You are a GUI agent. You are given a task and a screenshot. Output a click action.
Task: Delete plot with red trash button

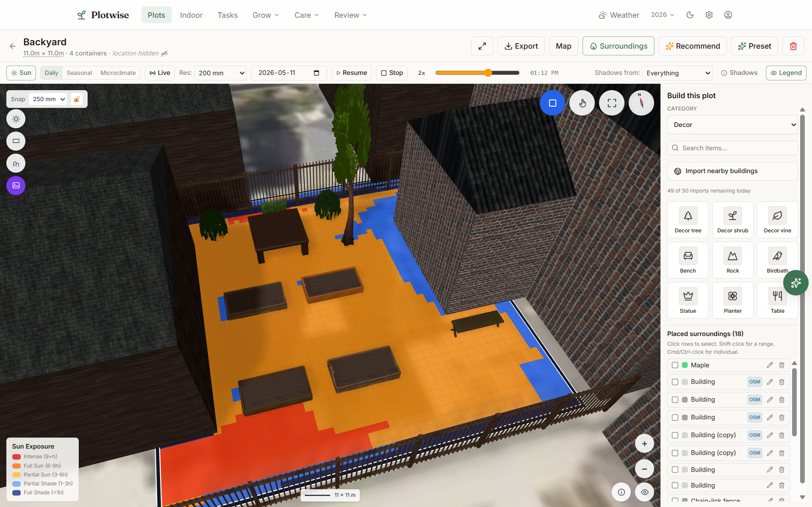coord(793,46)
